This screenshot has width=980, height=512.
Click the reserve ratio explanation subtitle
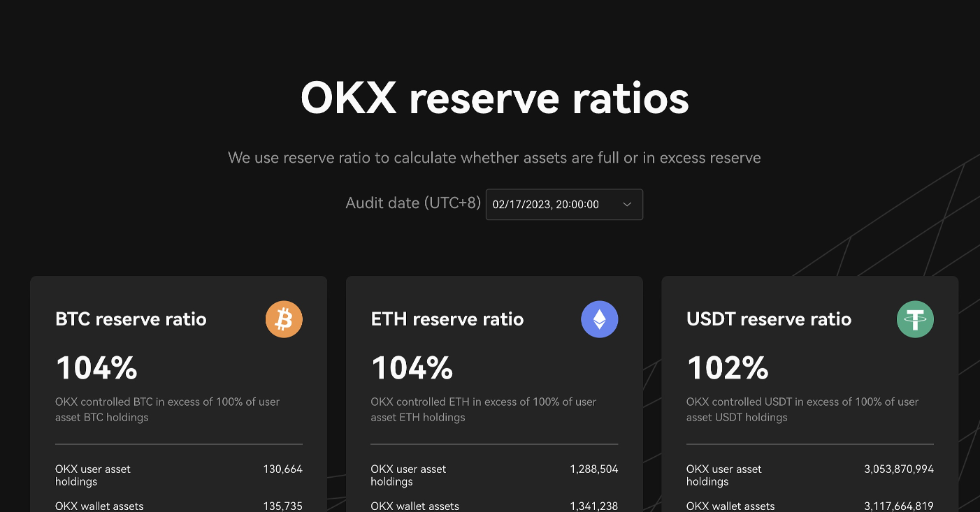pos(494,158)
